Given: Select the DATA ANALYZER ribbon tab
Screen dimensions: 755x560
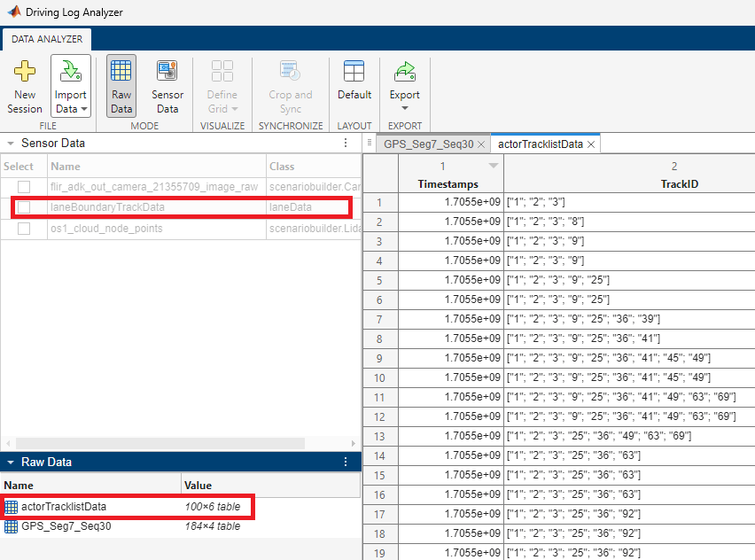Looking at the screenshot, I should coord(46,39).
